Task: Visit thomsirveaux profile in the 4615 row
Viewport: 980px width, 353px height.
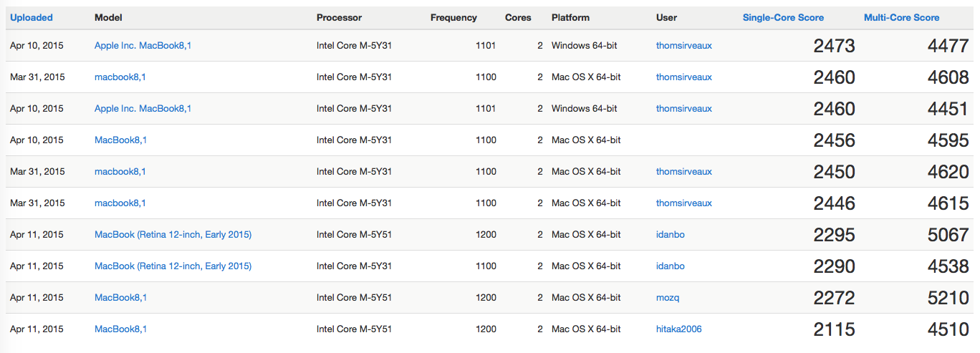Action: click(684, 203)
